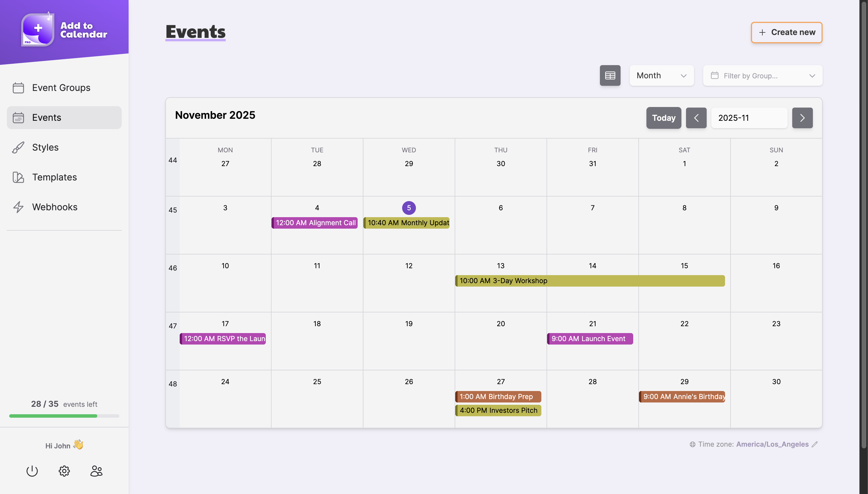
Task: Click the power logout icon
Action: coord(32,471)
